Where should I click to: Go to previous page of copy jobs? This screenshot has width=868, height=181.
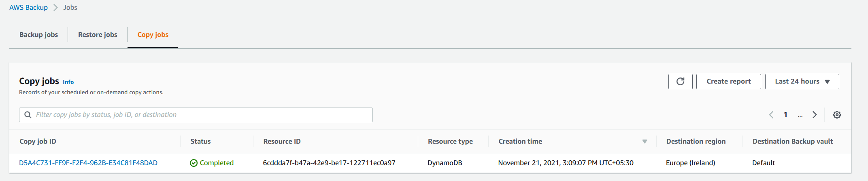771,115
